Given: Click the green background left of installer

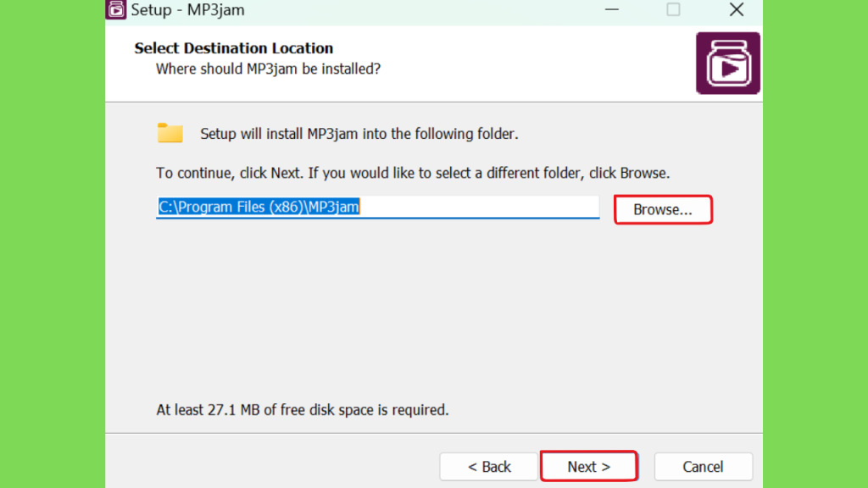Looking at the screenshot, I should pos(53,244).
